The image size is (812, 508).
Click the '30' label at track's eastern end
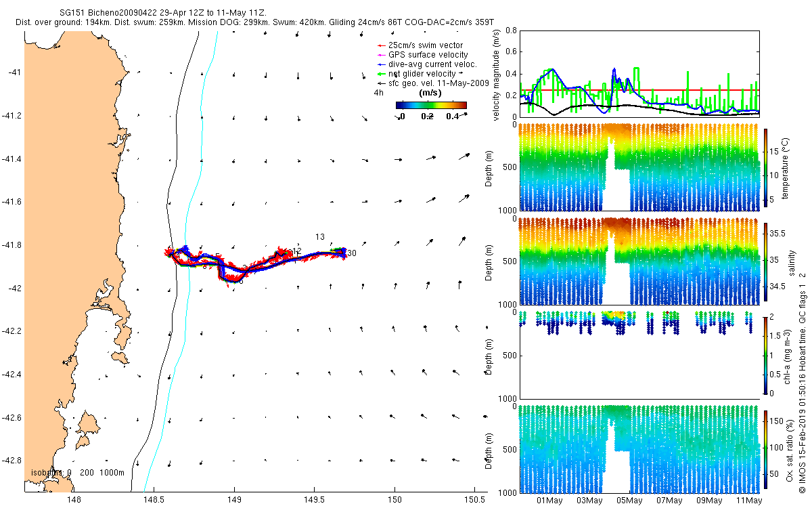point(351,253)
